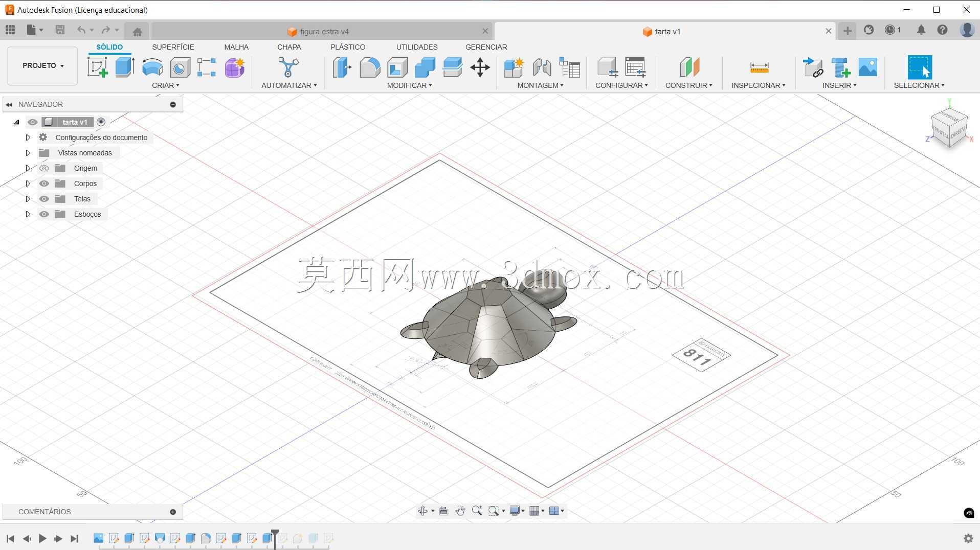This screenshot has width=980, height=550.
Task: Switch to the MALHA tab
Action: (236, 47)
